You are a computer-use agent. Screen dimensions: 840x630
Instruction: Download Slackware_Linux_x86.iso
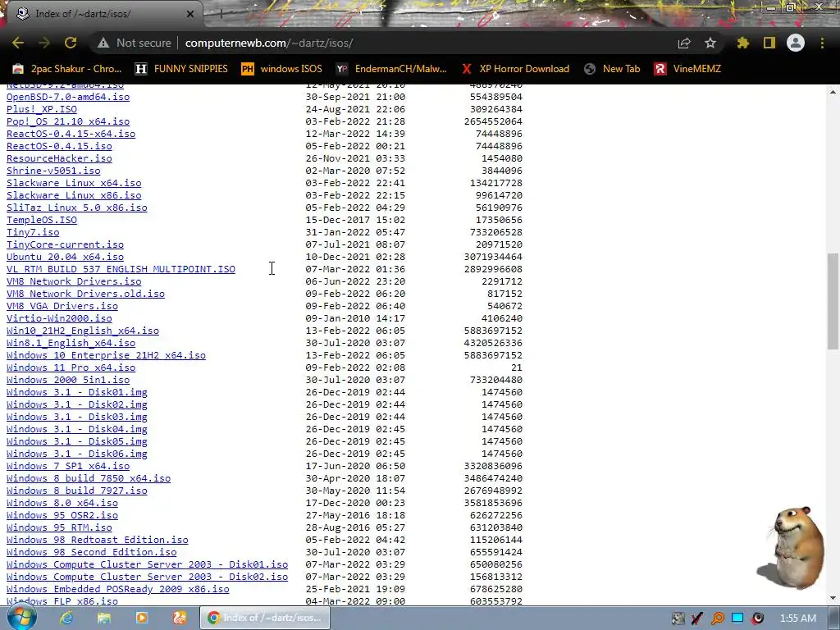pos(74,195)
